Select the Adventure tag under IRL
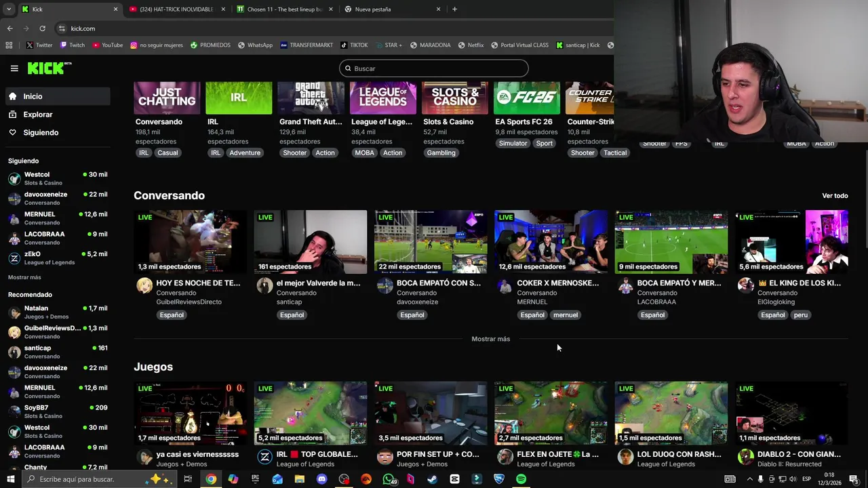Viewport: 868px width, 488px height. click(x=245, y=152)
